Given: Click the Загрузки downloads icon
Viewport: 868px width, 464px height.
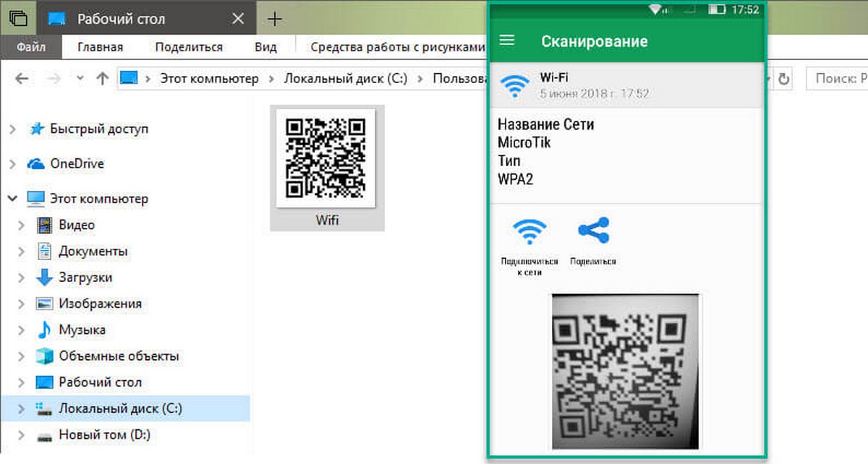Looking at the screenshot, I should (45, 277).
